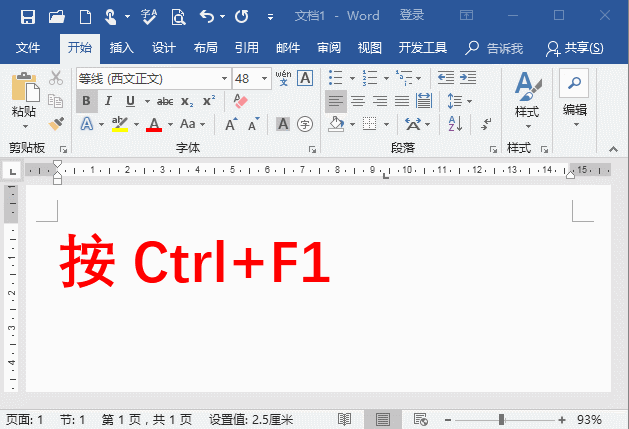This screenshot has width=629, height=429.
Task: Open the font name dropdown
Action: tap(224, 78)
